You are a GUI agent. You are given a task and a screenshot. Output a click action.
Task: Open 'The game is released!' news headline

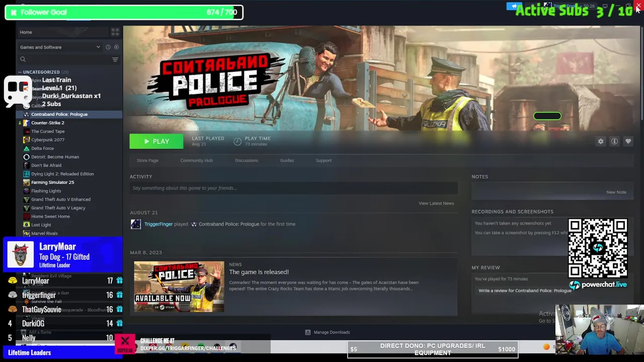(x=259, y=272)
